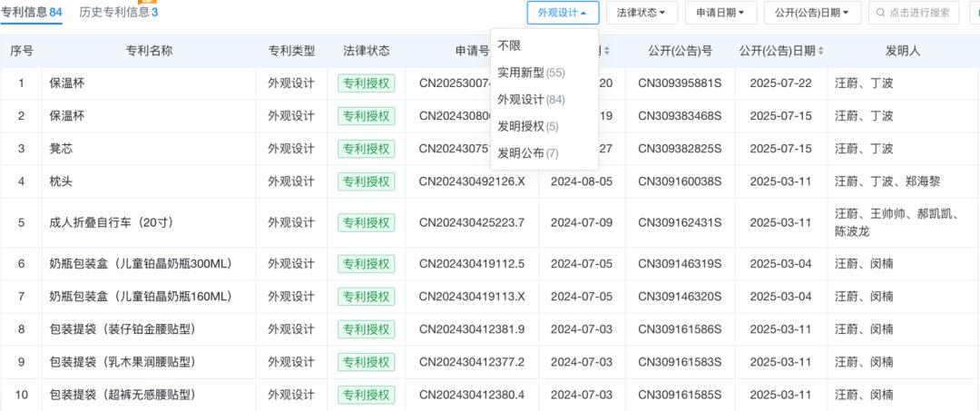
Task: Select publication number CN309383468S
Action: (x=680, y=115)
